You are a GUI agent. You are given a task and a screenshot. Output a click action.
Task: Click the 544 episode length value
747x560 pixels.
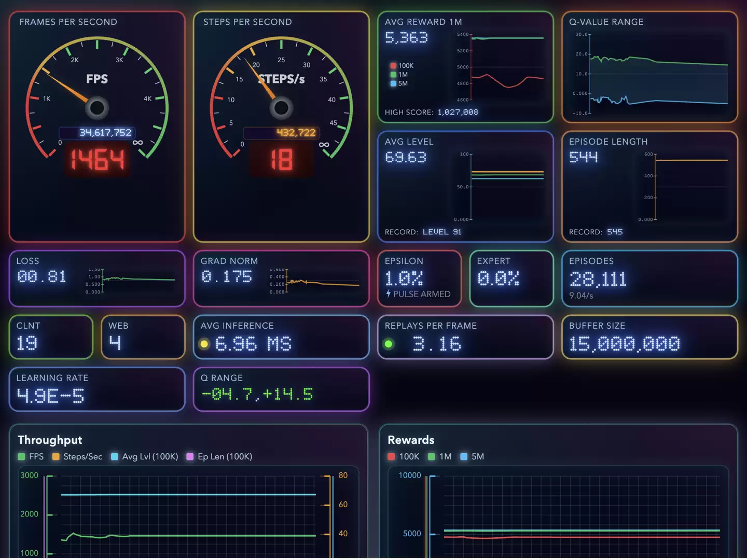[x=584, y=157]
